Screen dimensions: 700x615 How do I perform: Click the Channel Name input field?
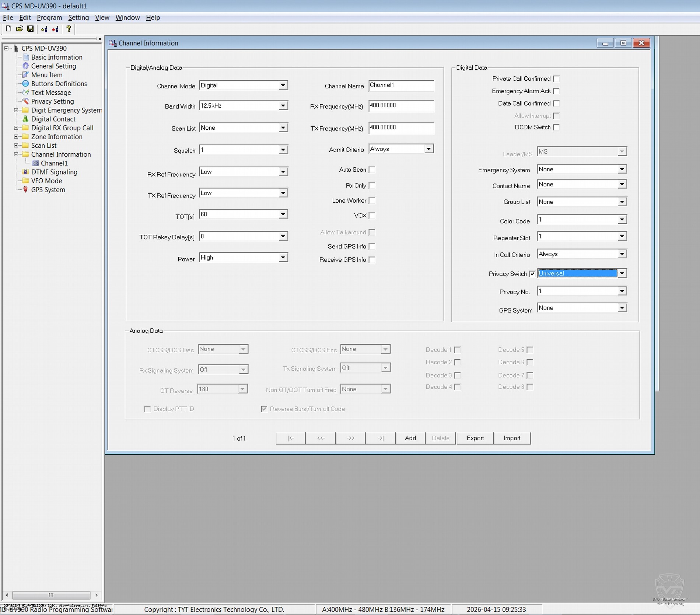401,85
